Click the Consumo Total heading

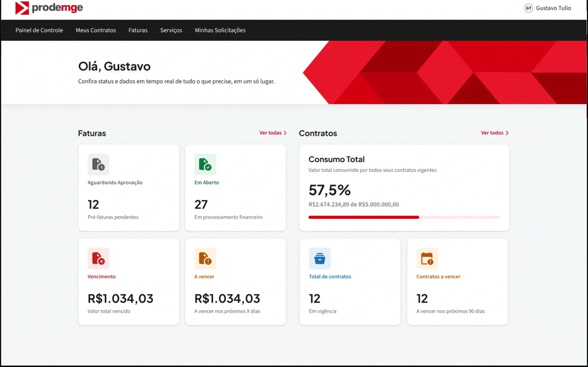coord(337,159)
